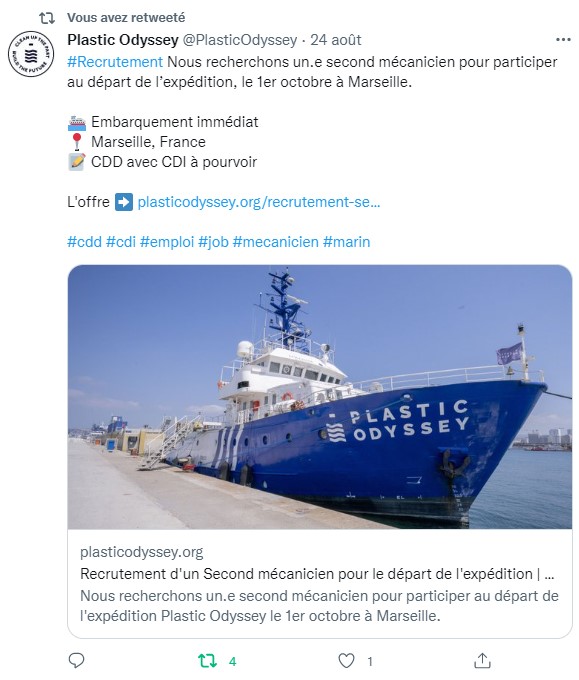Click the retweet icon beside Vous avez retweeté

point(47,18)
